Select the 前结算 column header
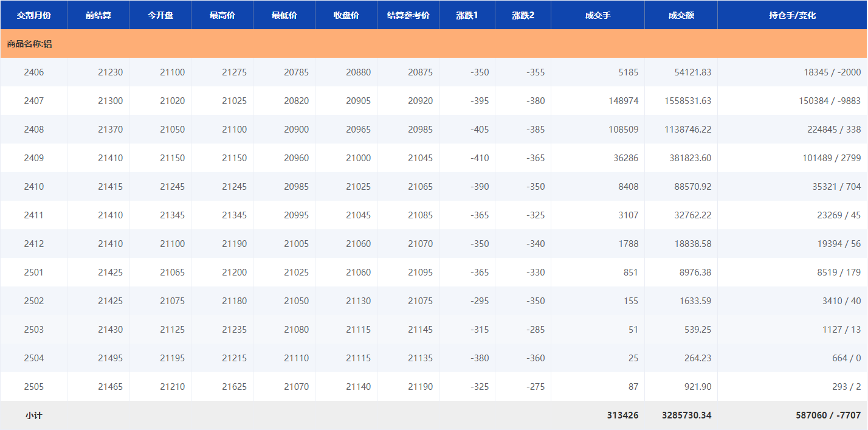The height and width of the screenshot is (430, 868). (x=98, y=15)
